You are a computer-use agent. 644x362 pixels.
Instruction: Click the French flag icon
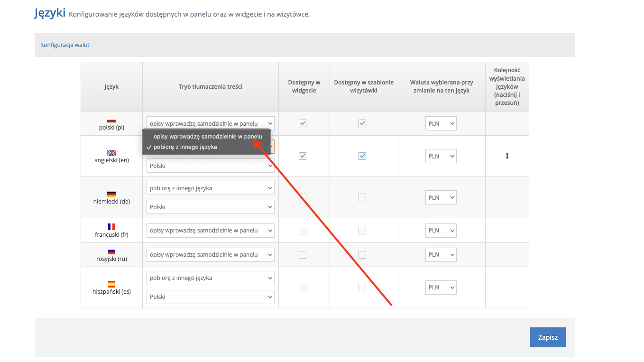coord(111,227)
